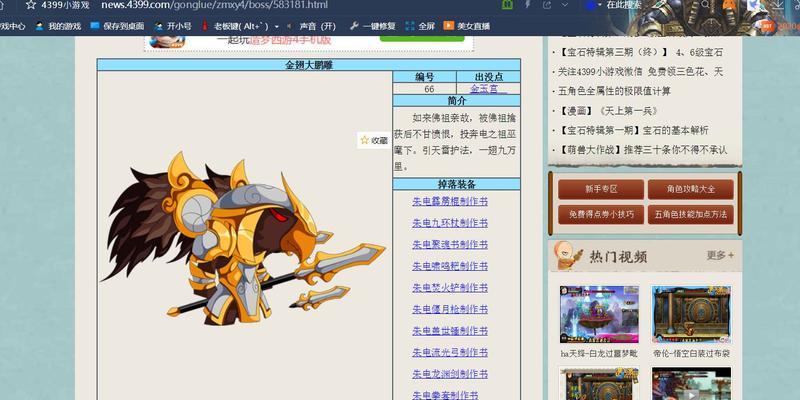
Task: Open 关注4399小游戏微信 article link
Action: (640, 72)
